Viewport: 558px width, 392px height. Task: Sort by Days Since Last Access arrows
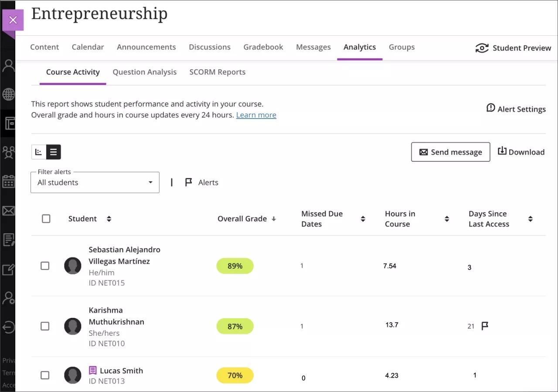[530, 219]
